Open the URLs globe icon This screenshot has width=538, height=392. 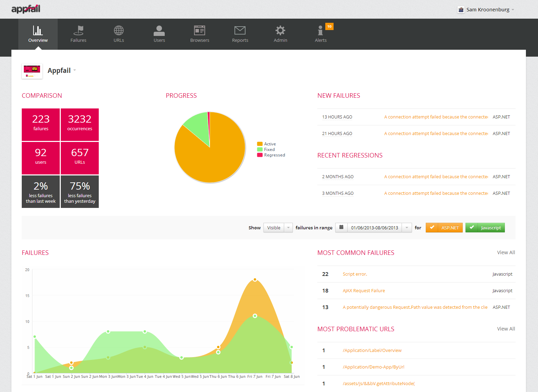[119, 30]
